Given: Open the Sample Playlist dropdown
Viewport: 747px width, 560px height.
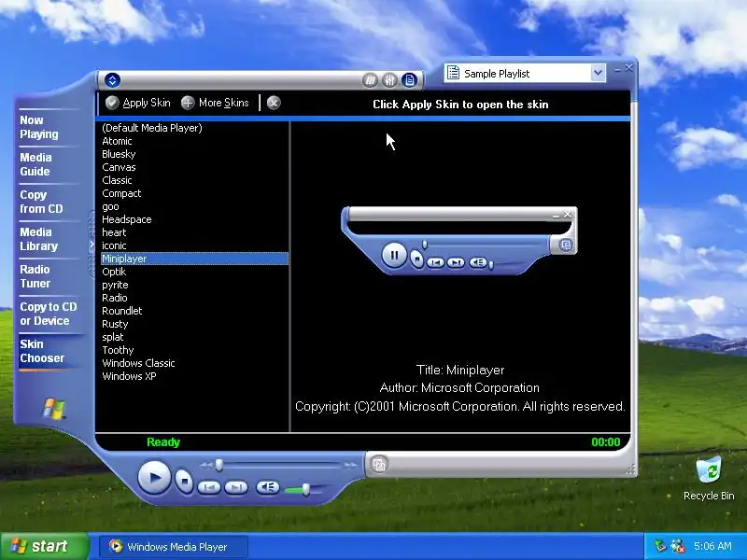Looking at the screenshot, I should [598, 73].
